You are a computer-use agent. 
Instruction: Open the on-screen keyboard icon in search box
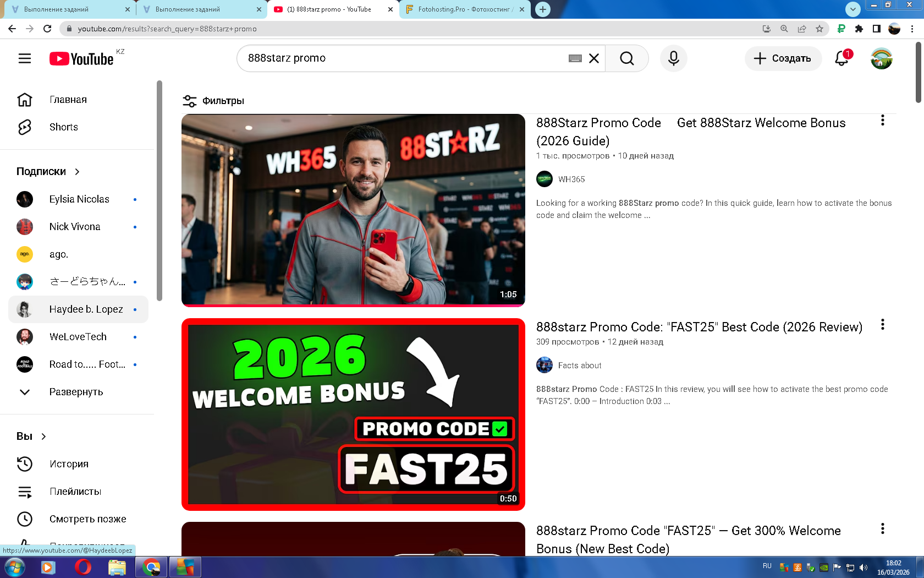(x=575, y=58)
